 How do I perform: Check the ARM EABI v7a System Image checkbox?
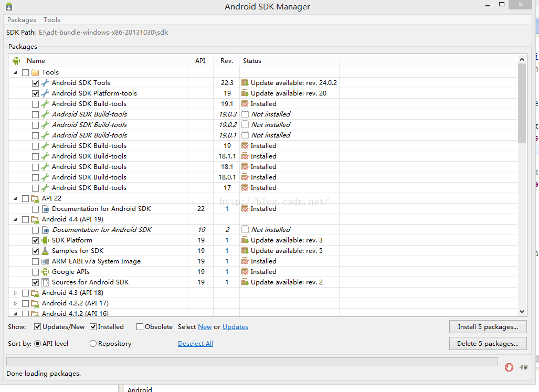(x=35, y=261)
